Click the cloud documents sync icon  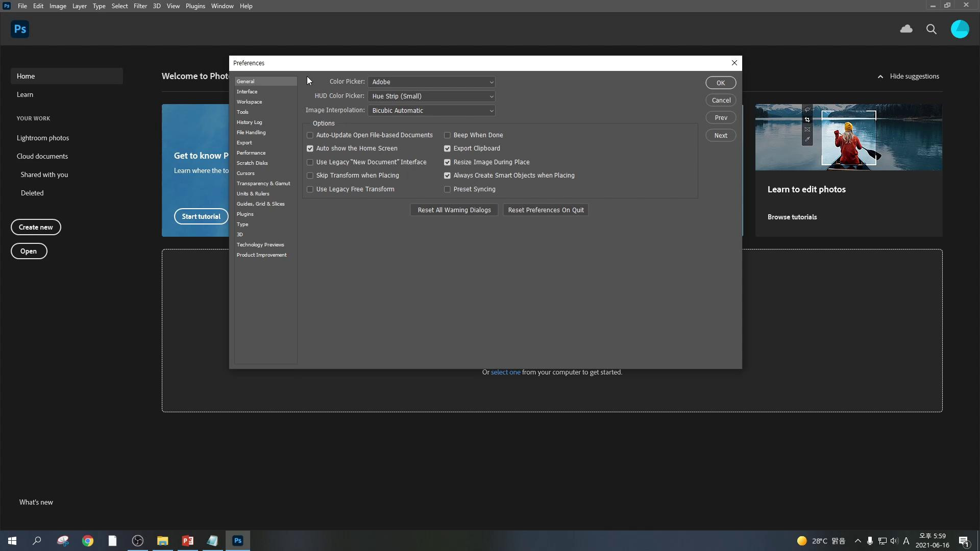pyautogui.click(x=906, y=29)
